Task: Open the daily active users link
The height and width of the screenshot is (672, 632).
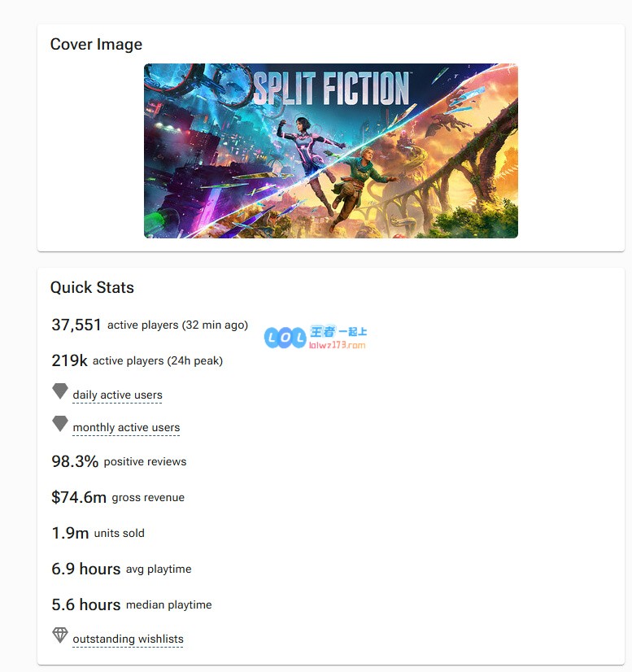Action: coord(117,395)
